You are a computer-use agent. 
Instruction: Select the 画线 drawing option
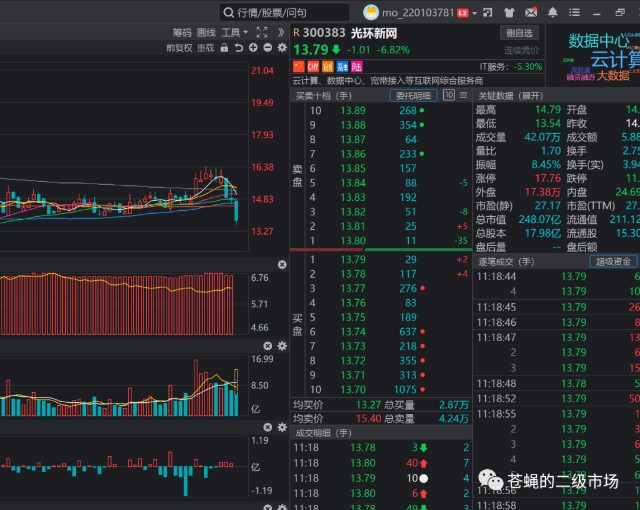click(206, 33)
